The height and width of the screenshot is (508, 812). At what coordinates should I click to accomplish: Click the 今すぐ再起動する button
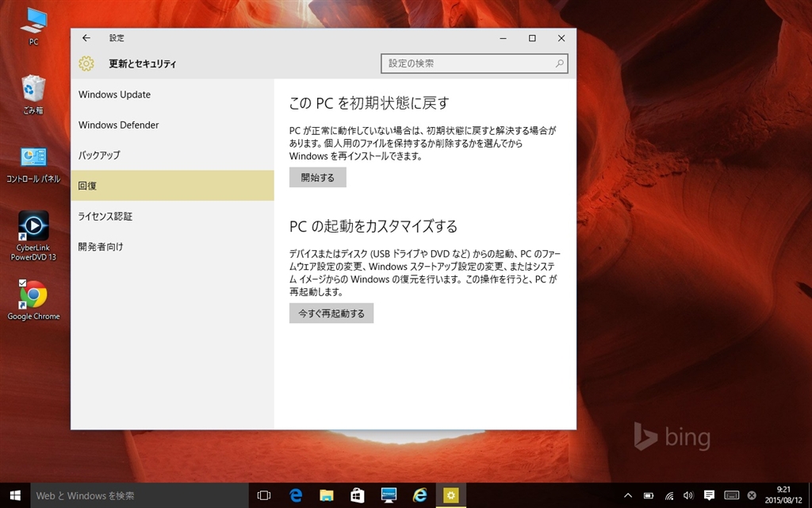(331, 313)
